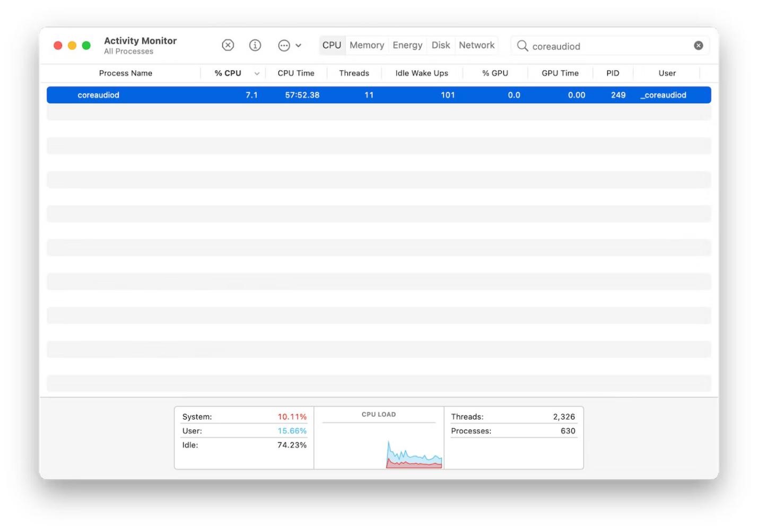
Task: Select the CPU tab
Action: 332,45
